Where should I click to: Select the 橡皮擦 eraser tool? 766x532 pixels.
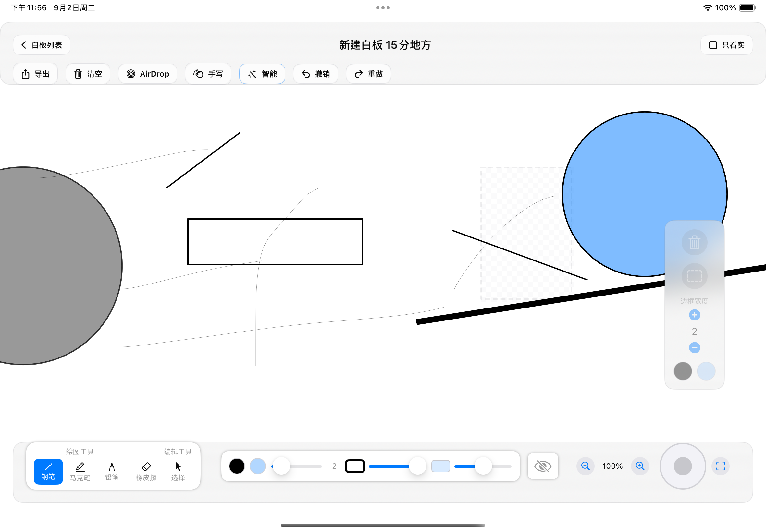click(146, 471)
